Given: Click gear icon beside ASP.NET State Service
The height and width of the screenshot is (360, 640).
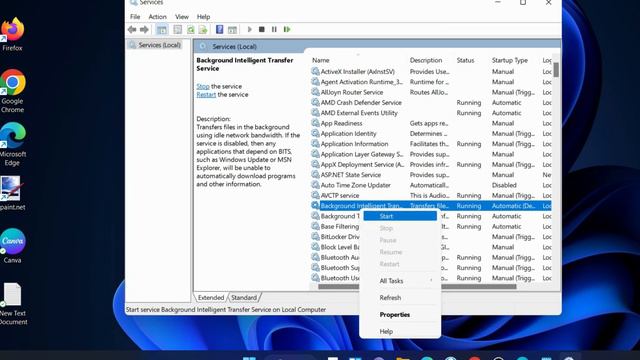Looking at the screenshot, I should coord(315,174).
